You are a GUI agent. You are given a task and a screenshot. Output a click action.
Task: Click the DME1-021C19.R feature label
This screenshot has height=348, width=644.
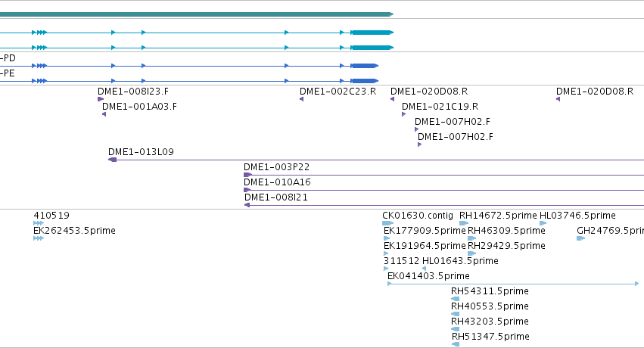pos(440,106)
